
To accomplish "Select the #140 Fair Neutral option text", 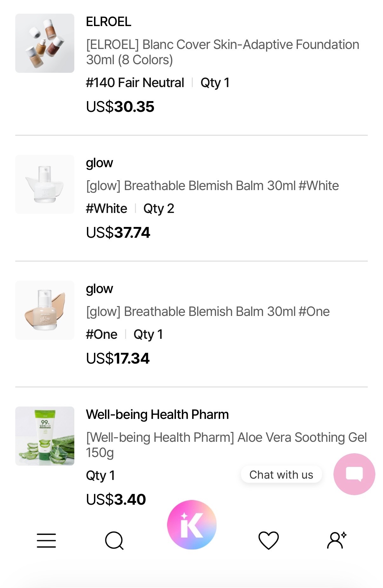I will tap(135, 83).
